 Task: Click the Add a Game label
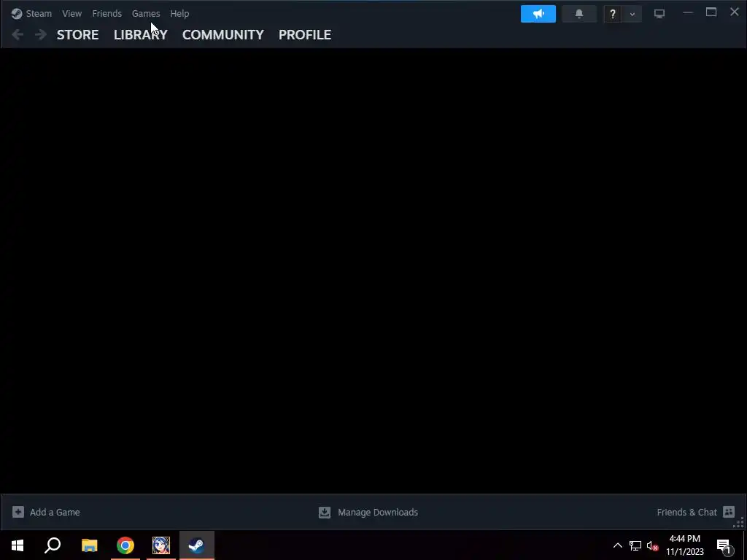click(55, 513)
